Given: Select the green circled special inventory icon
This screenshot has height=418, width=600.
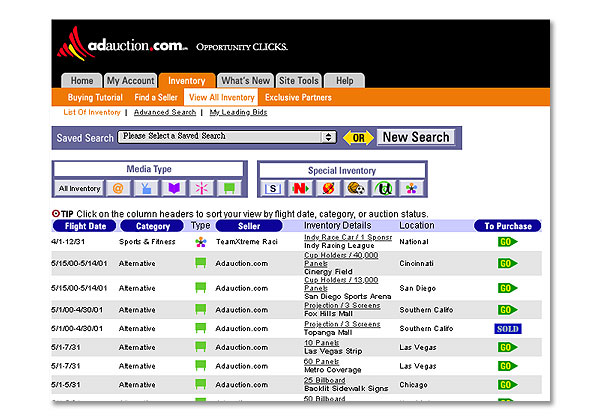Looking at the screenshot, I should pyautogui.click(x=383, y=188).
